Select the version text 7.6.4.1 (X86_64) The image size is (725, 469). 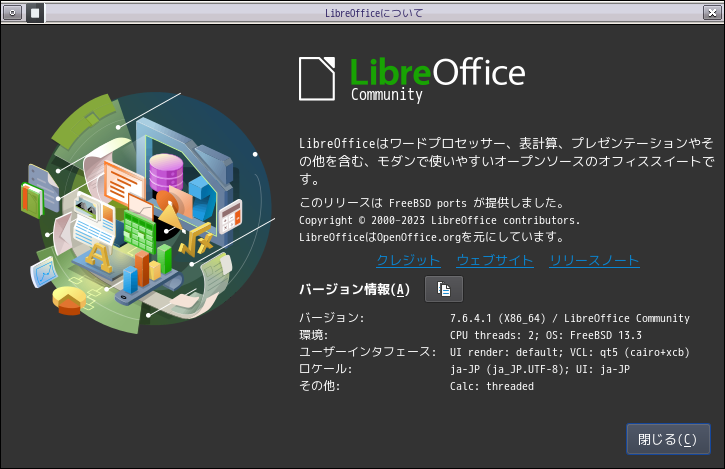[x=498, y=318]
